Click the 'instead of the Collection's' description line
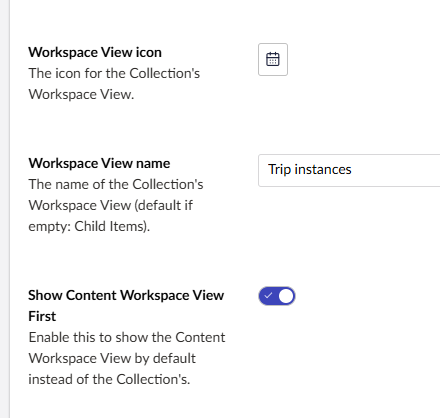Image resolution: width=440 pixels, height=418 pixels. [109, 379]
